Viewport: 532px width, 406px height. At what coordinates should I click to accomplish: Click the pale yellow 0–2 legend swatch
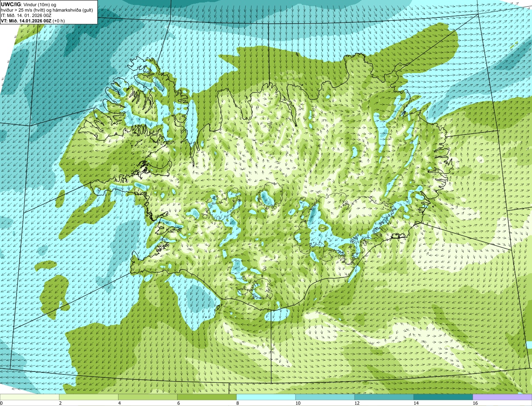(30, 397)
